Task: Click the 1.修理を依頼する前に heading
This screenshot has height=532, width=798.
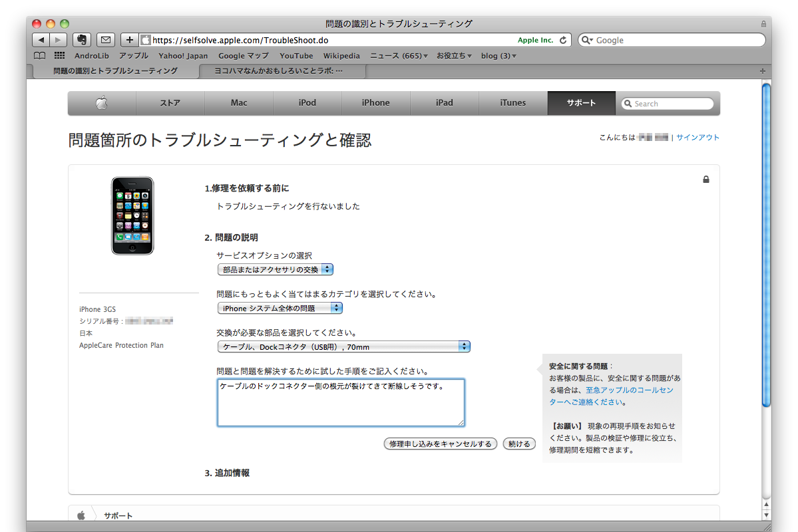Action: tap(247, 188)
